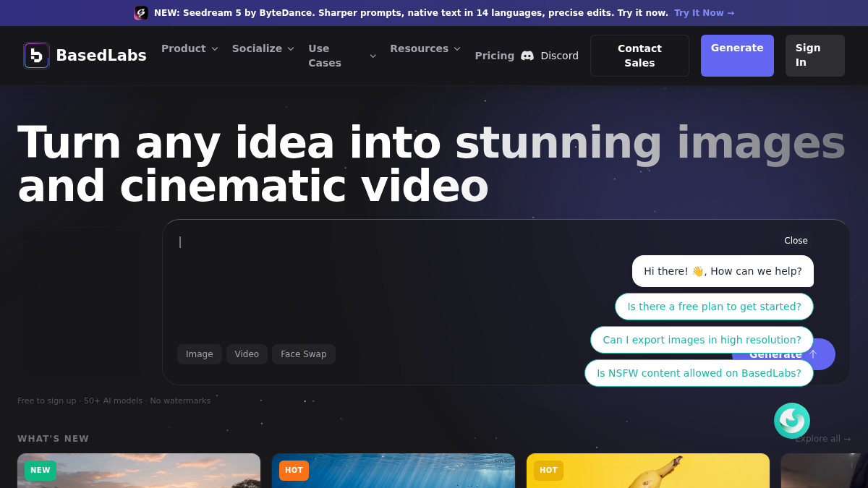Open the thumbnail card with NEW badge
Image resolution: width=868 pixels, height=488 pixels.
pos(139,471)
